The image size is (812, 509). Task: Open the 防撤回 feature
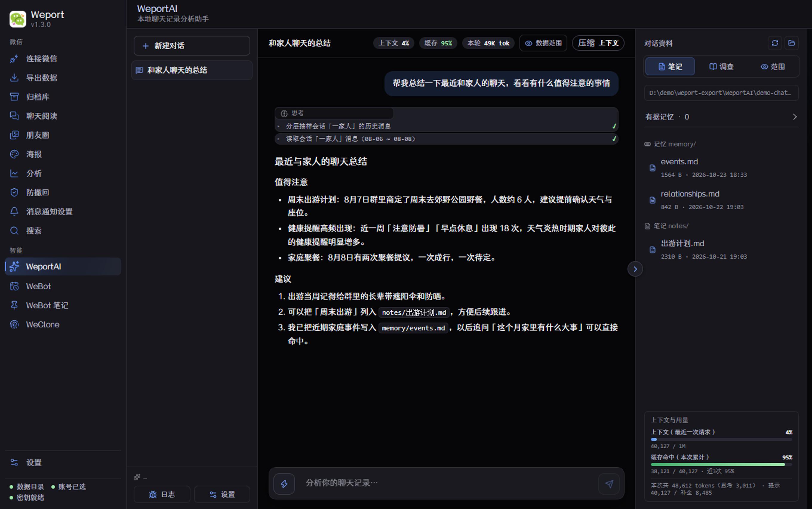coord(63,193)
